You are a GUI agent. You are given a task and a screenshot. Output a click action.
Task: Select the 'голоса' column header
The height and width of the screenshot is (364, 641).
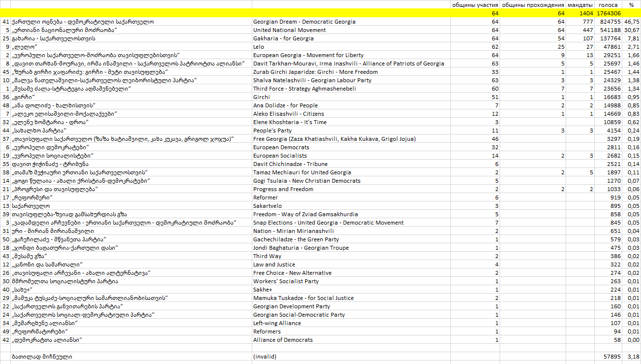click(x=608, y=5)
